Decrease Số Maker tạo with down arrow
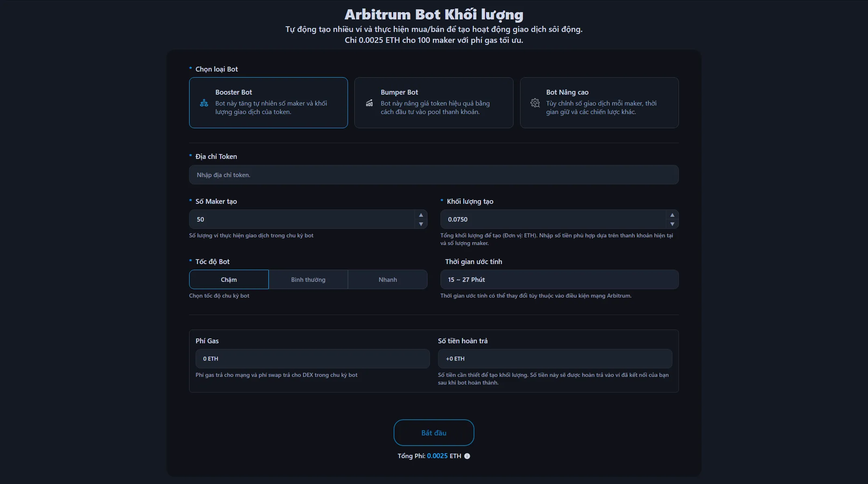 click(x=421, y=224)
